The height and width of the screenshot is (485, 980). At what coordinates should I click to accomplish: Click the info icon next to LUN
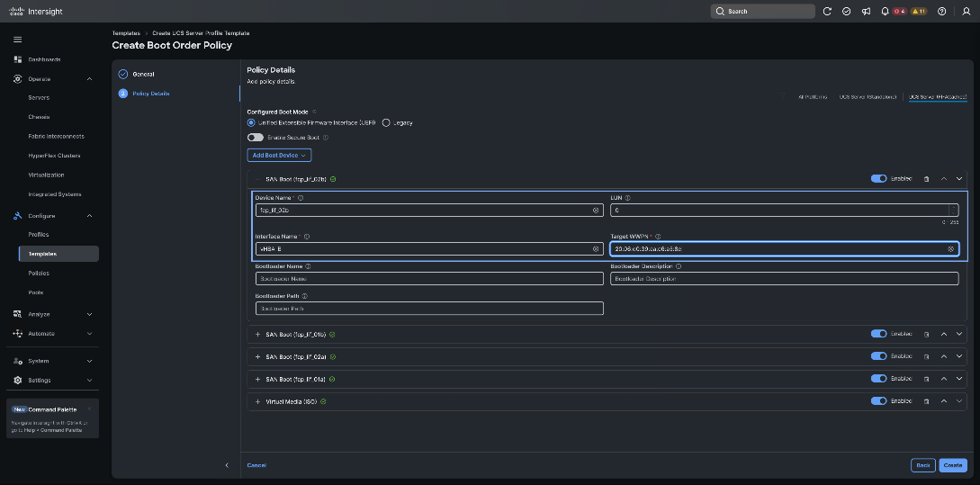627,198
